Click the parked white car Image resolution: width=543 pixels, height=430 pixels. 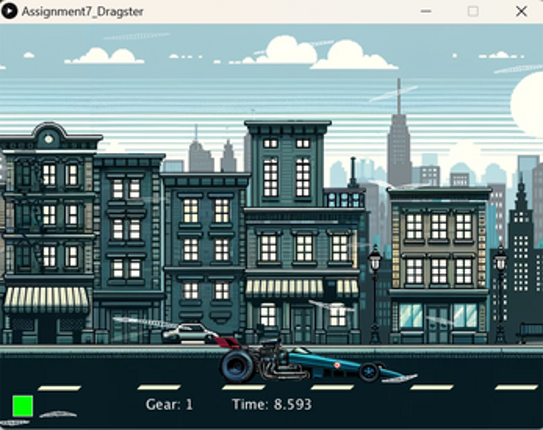coord(190,333)
